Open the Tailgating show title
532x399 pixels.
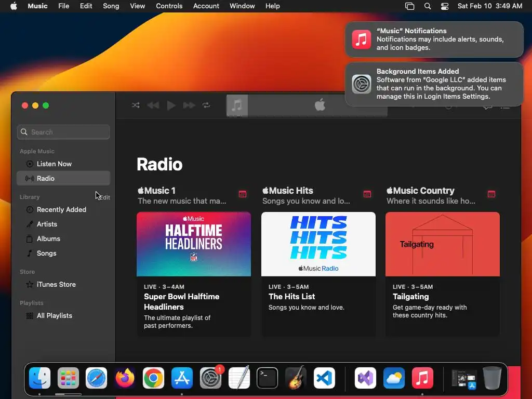411,297
